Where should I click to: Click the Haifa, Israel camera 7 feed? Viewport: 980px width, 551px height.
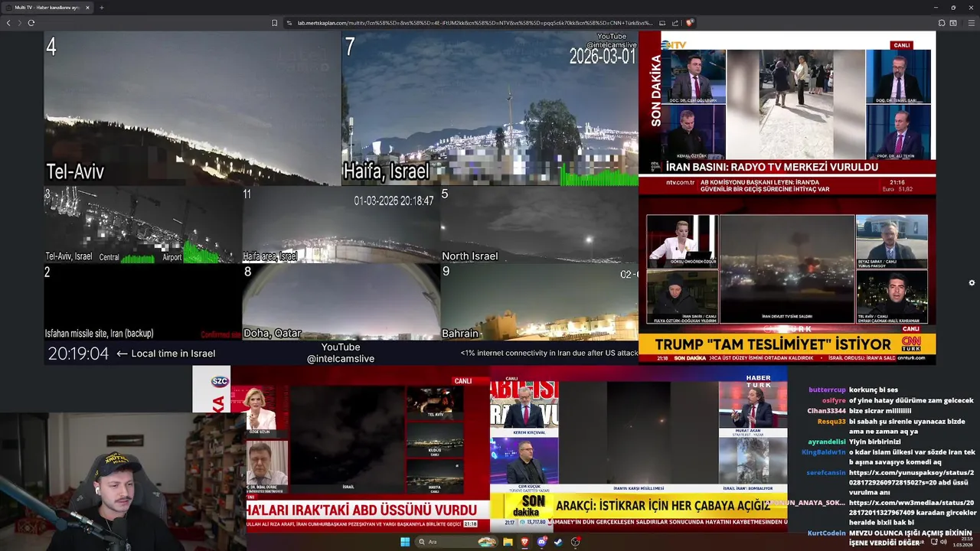489,108
